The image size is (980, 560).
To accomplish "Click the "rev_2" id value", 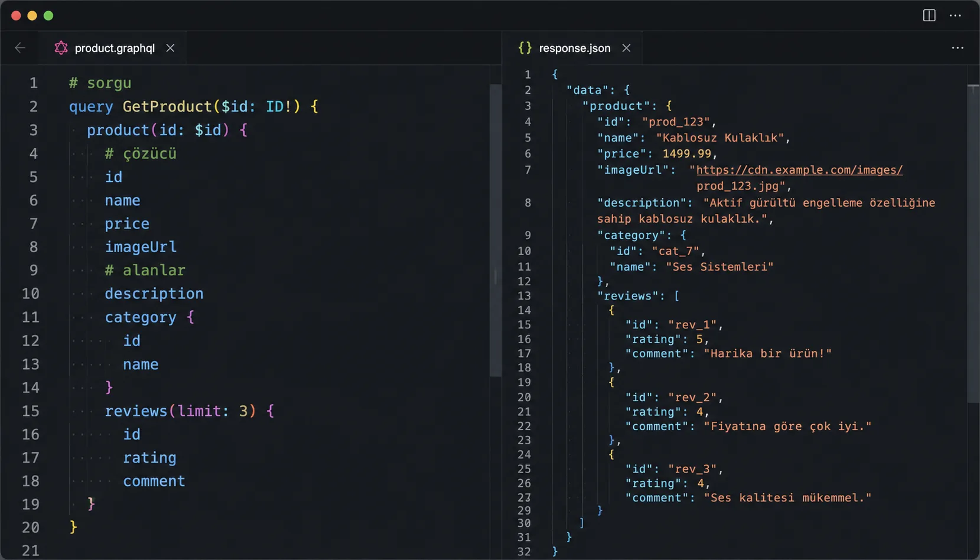I will click(x=693, y=398).
